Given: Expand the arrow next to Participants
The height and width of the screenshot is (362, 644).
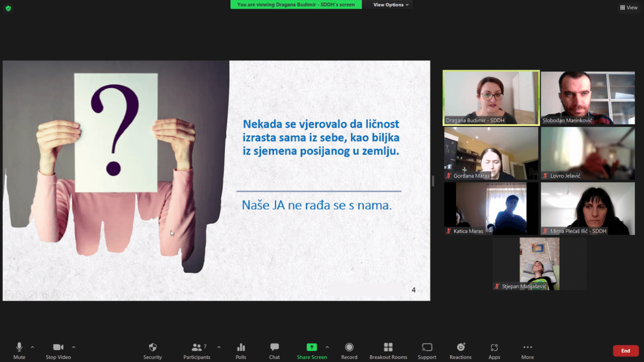Looking at the screenshot, I should (219, 347).
